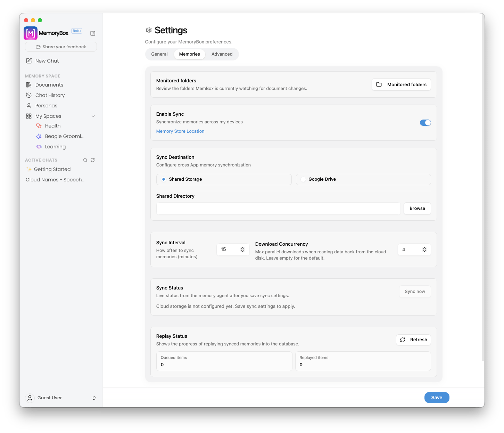Click the Sync Interval value field
This screenshot has height=433, width=504.
(233, 250)
